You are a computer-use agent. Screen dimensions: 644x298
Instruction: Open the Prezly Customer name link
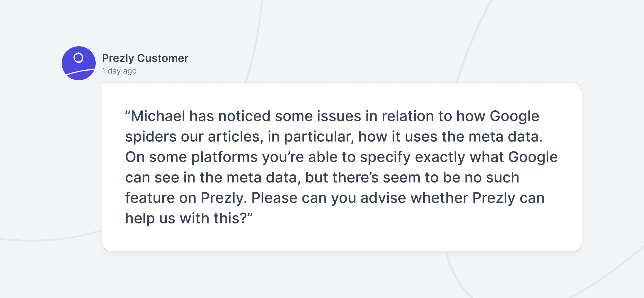(145, 58)
